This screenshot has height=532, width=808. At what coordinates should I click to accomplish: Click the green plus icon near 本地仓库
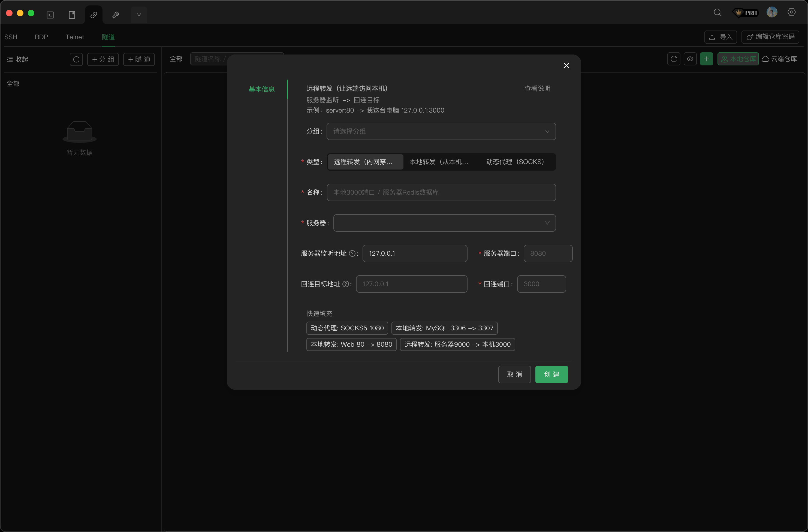coord(707,59)
